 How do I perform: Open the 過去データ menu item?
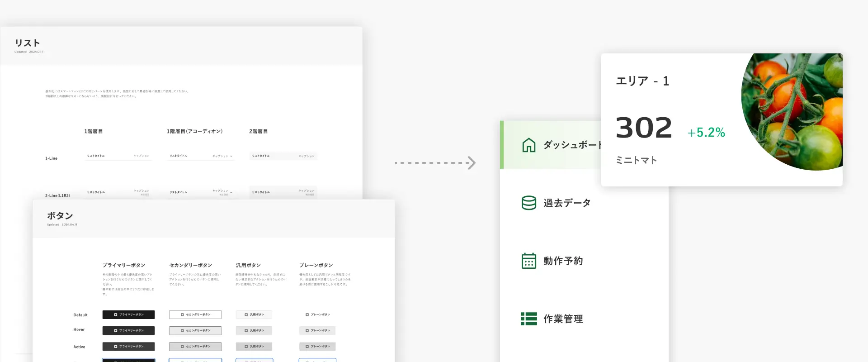566,203
